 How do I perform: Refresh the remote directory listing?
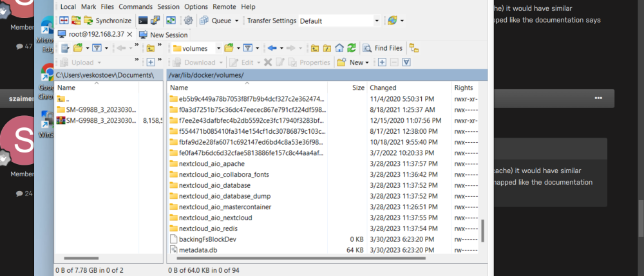[x=351, y=48]
